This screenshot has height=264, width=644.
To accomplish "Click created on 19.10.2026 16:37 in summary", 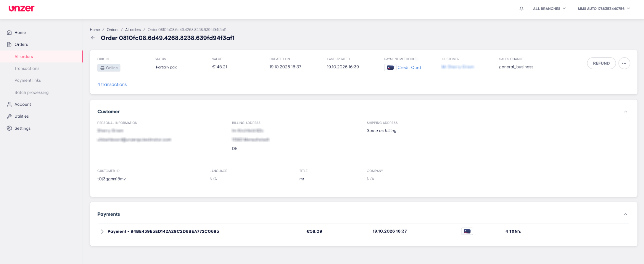I will (285, 67).
